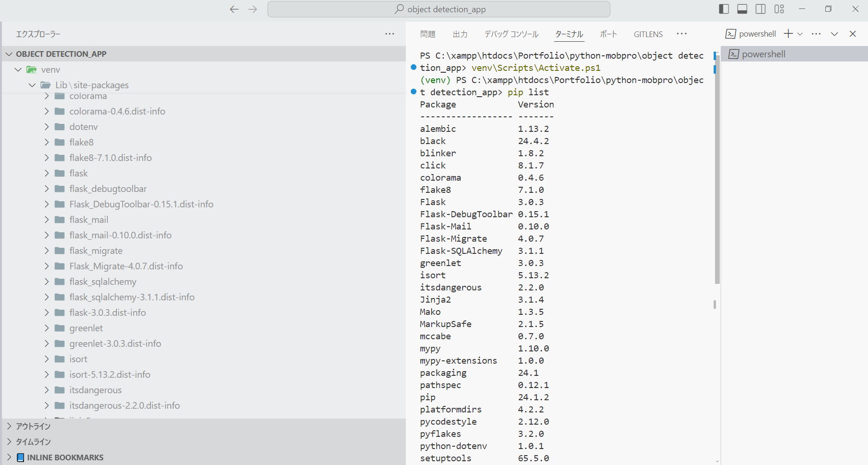Click the itsdangerous-2.2.0.dist-info folder icon
Image resolution: width=868 pixels, height=465 pixels.
tap(60, 405)
